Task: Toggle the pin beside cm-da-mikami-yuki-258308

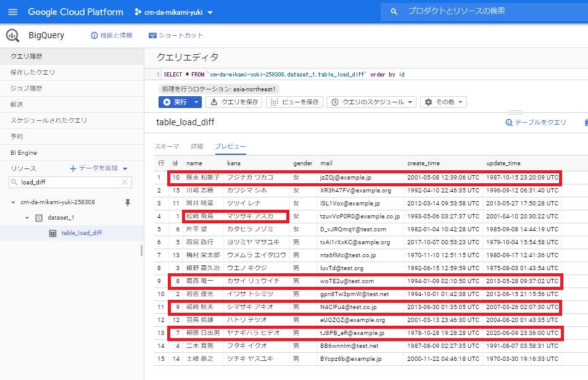Action: 127,202
